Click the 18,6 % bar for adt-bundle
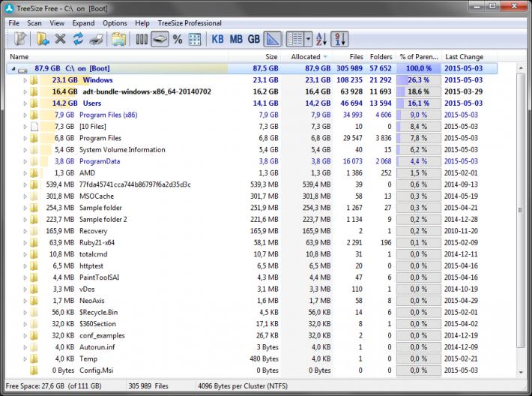532x396 pixels. point(419,91)
